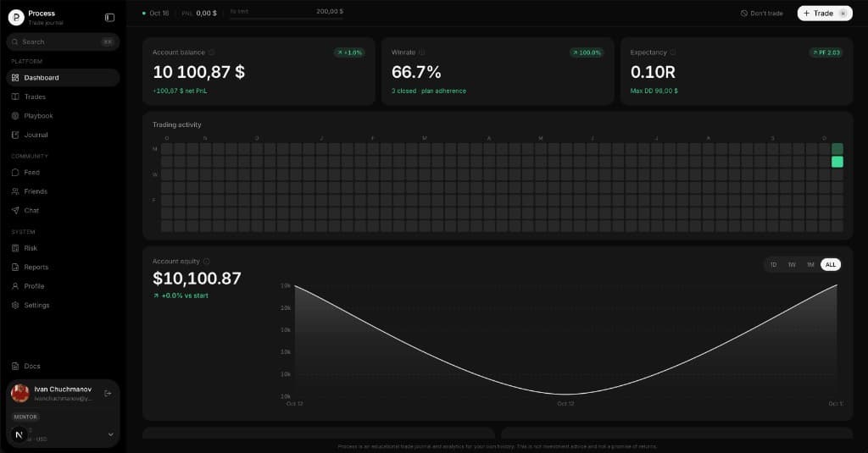Click the Trading activity heading
Viewport: 868px width, 453px height.
[x=177, y=125]
